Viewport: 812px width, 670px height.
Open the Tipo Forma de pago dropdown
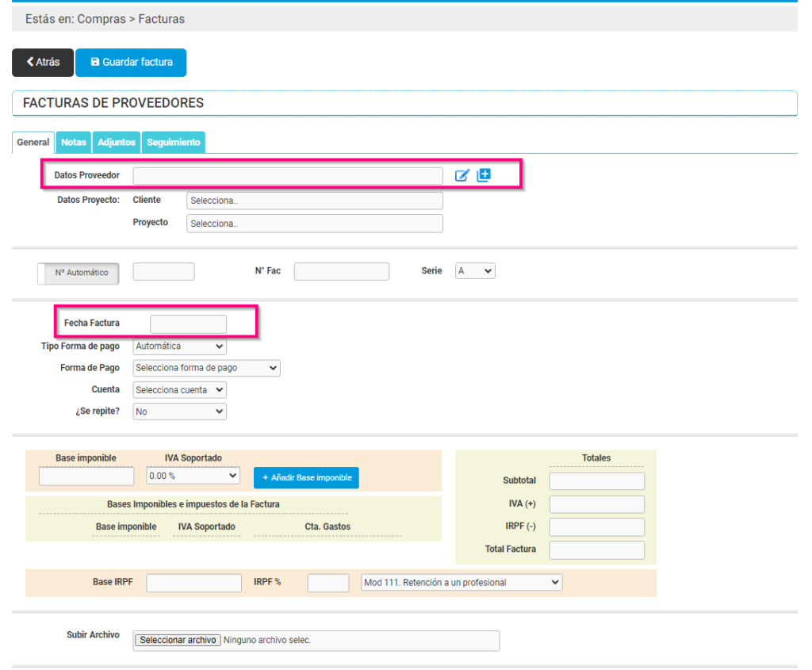tap(179, 346)
